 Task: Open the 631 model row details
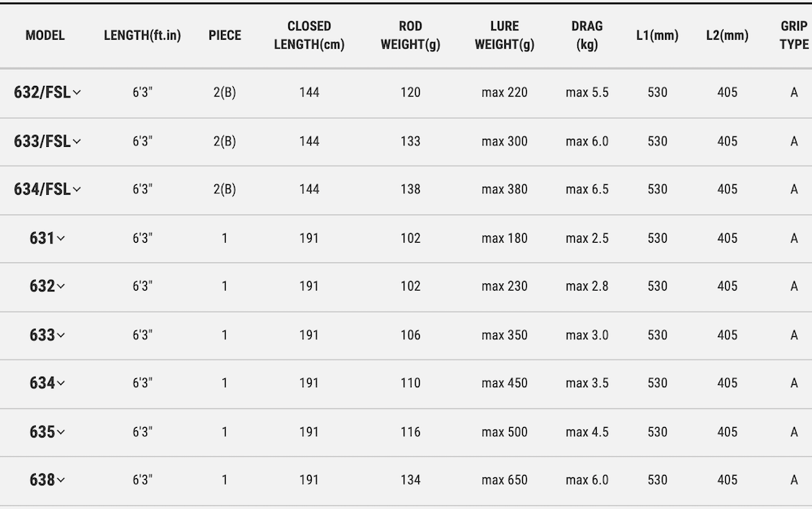click(x=46, y=238)
